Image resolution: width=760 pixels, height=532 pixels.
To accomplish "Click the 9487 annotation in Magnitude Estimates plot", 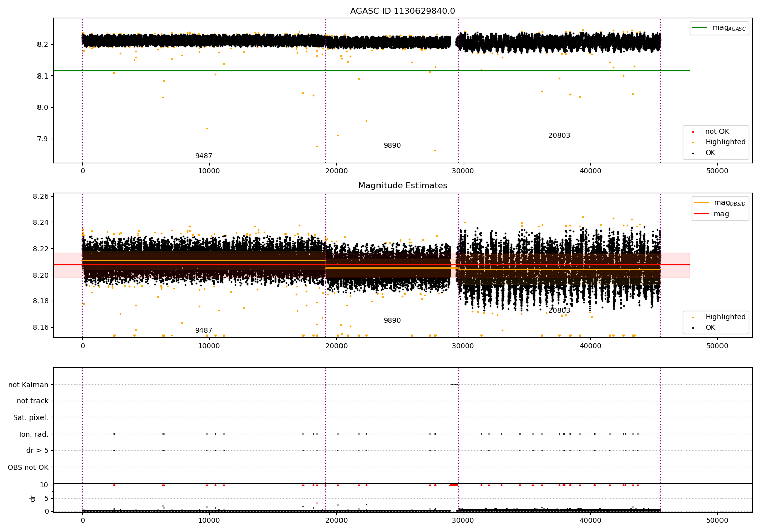I will pos(204,331).
